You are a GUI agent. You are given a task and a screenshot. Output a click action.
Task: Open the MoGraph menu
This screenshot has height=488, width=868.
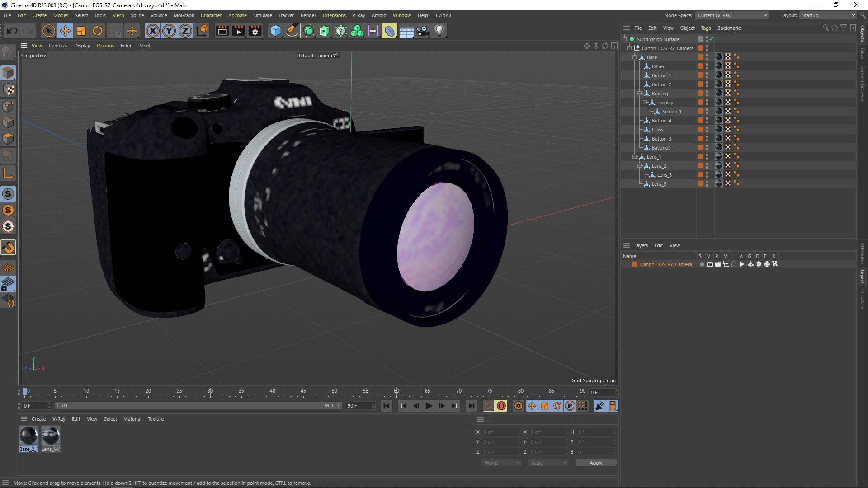184,15
